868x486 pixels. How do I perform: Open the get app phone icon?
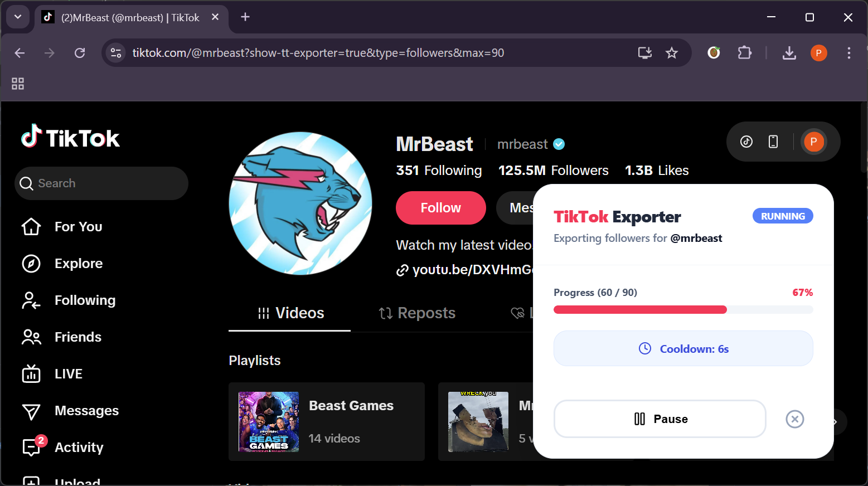773,142
